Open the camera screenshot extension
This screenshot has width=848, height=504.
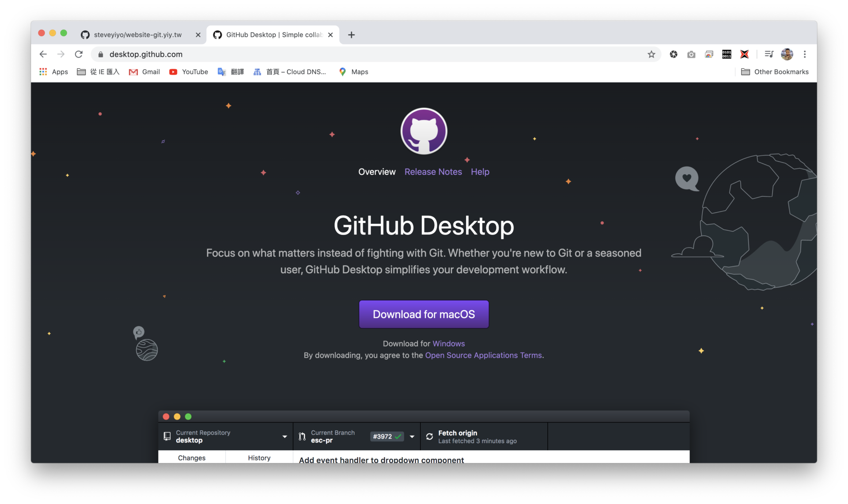(x=691, y=54)
